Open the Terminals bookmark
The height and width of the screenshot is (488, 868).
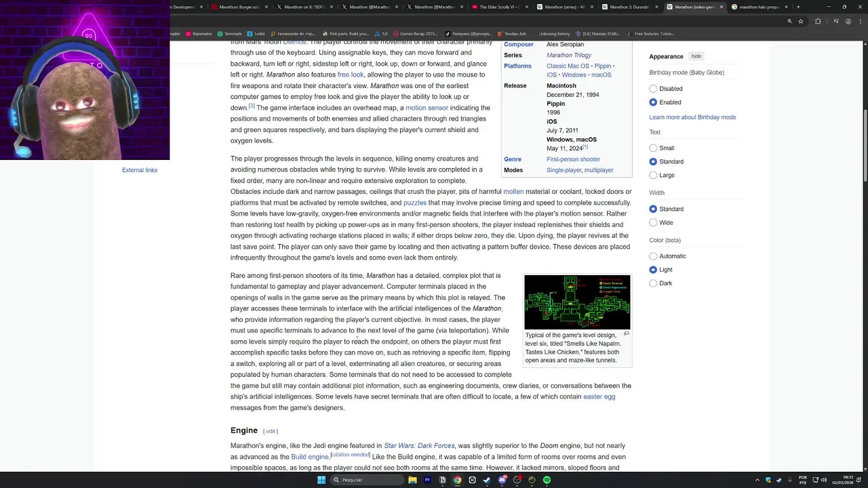(x=229, y=33)
